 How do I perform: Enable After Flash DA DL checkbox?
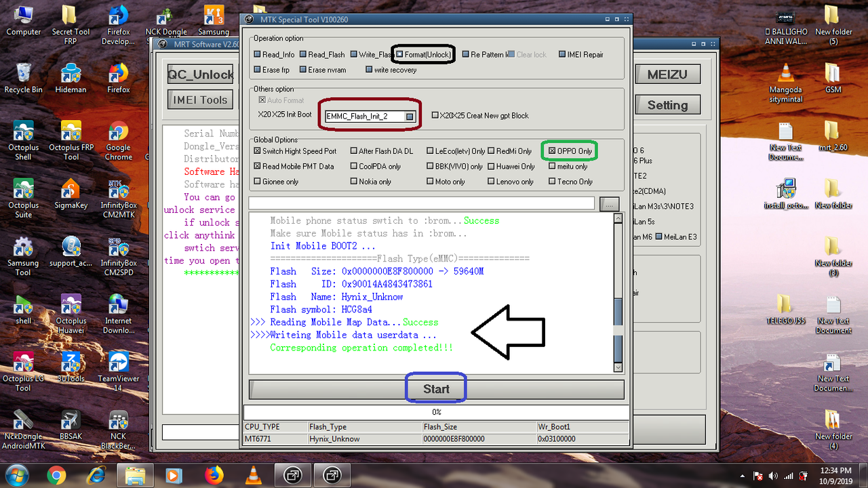(x=353, y=151)
